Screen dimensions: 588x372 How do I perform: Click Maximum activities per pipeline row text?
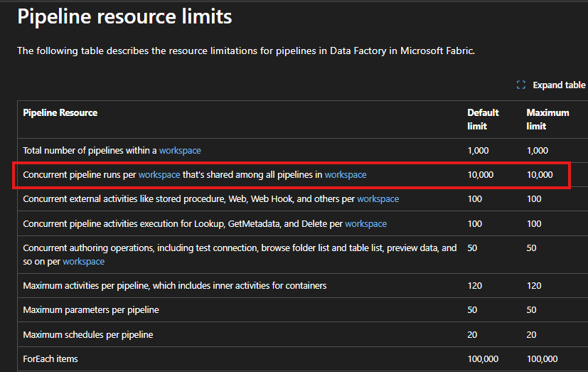coord(175,286)
